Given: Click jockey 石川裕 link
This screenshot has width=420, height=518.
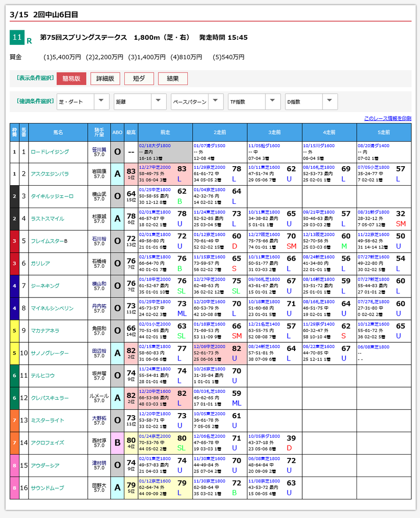Looking at the screenshot, I should tap(99, 239).
